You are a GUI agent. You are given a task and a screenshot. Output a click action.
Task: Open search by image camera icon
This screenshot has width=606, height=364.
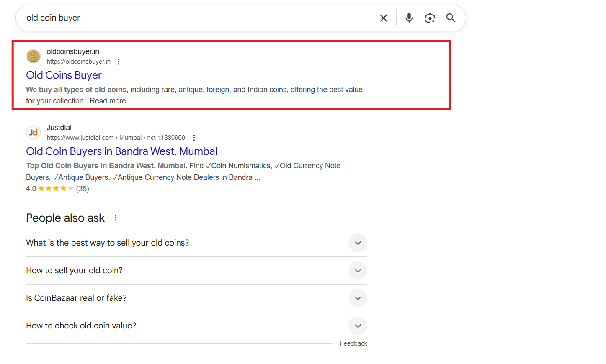click(430, 18)
